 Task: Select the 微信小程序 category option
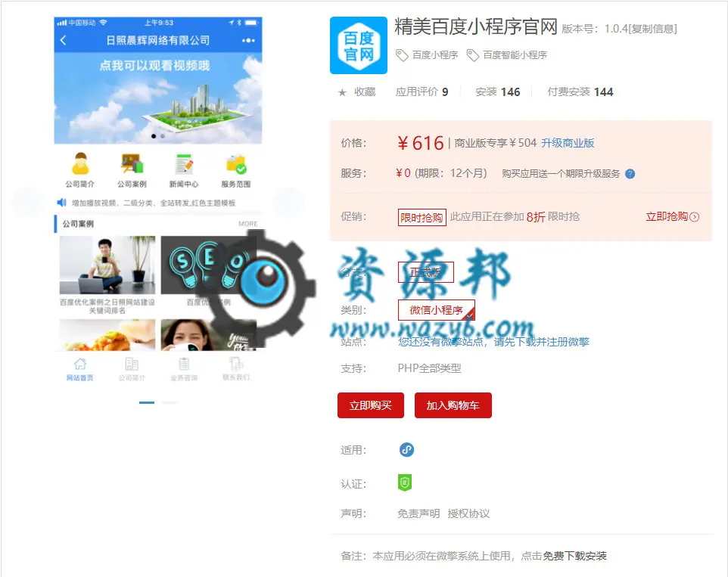click(437, 310)
